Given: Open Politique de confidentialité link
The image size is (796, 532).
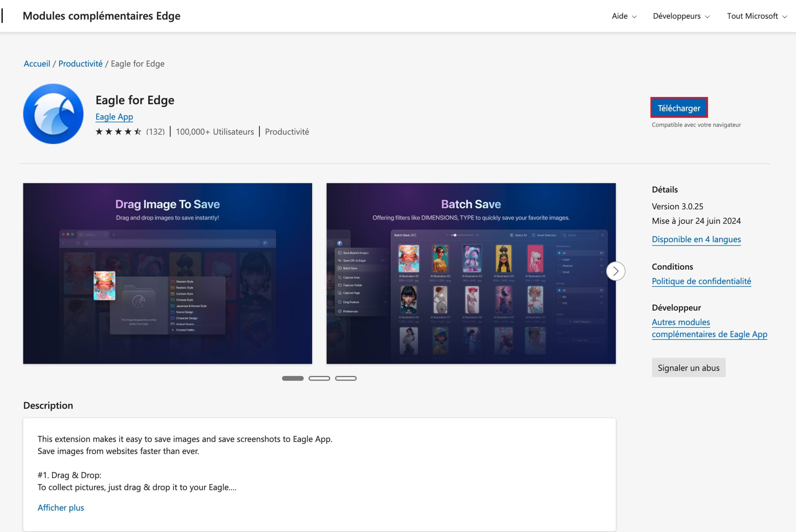Looking at the screenshot, I should pyautogui.click(x=701, y=281).
